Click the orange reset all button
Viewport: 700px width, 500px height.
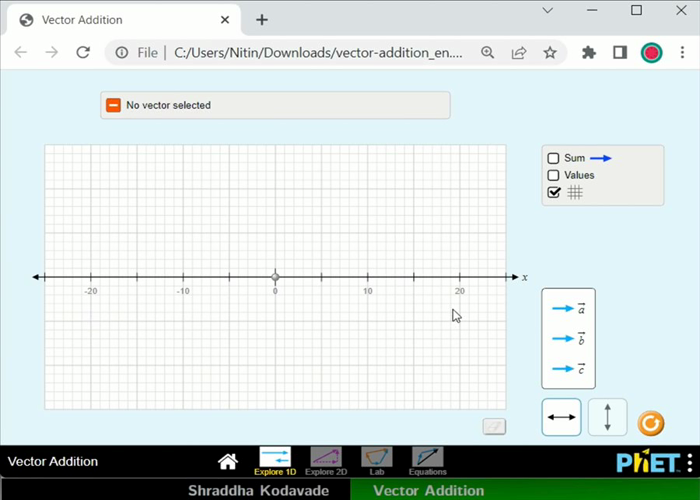click(x=651, y=423)
